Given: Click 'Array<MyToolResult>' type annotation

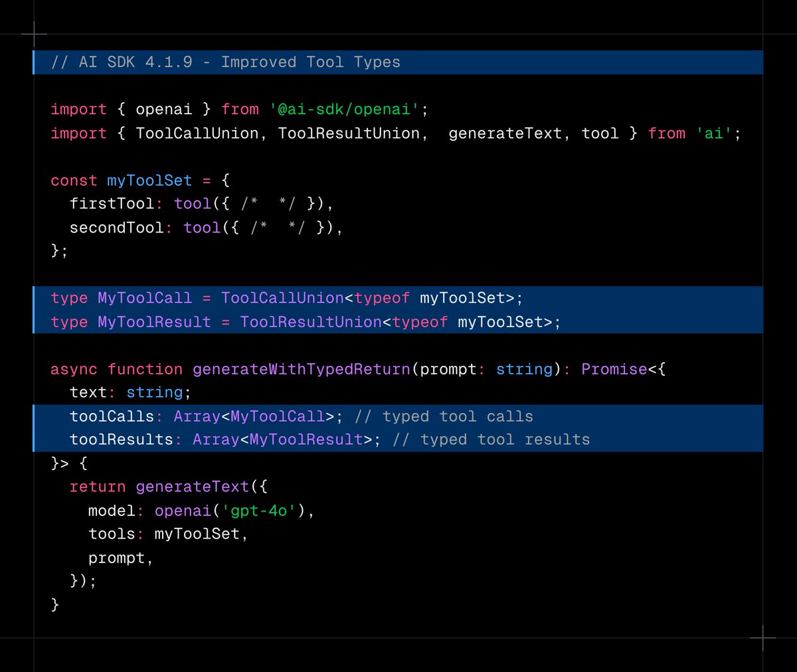Looking at the screenshot, I should click(282, 440).
